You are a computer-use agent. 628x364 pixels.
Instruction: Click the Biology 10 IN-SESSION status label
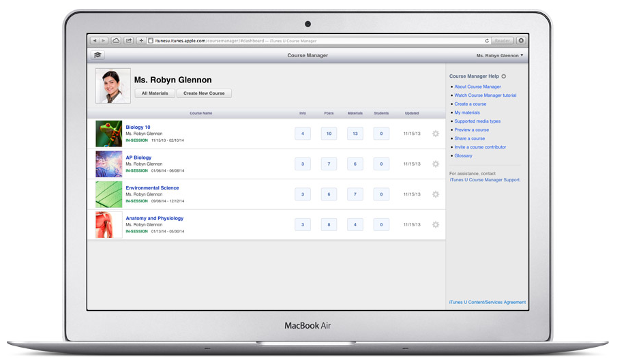136,140
